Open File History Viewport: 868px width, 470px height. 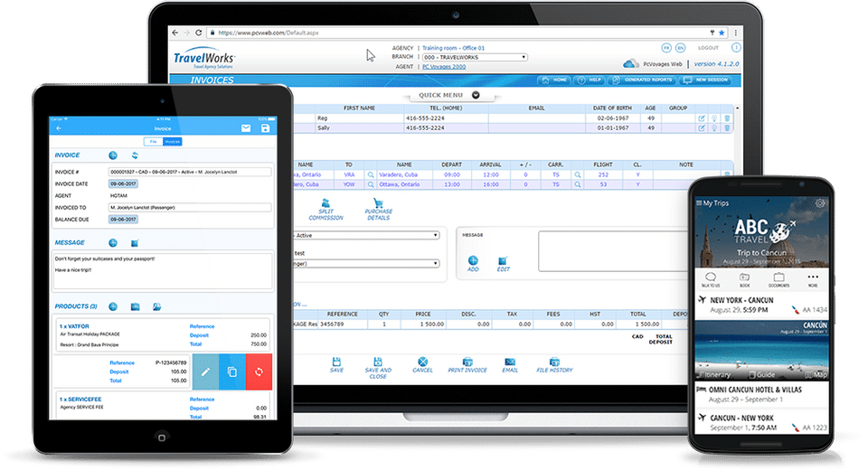pos(554,365)
